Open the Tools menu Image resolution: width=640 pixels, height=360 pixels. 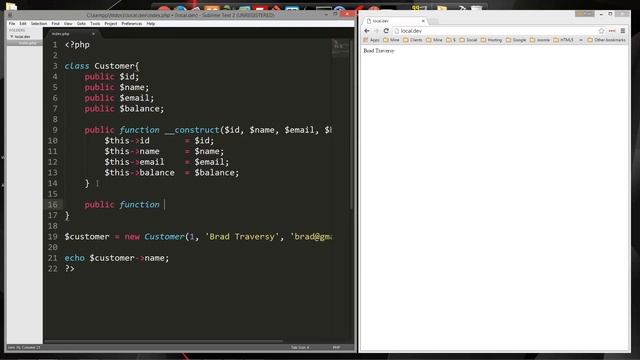[x=95, y=24]
